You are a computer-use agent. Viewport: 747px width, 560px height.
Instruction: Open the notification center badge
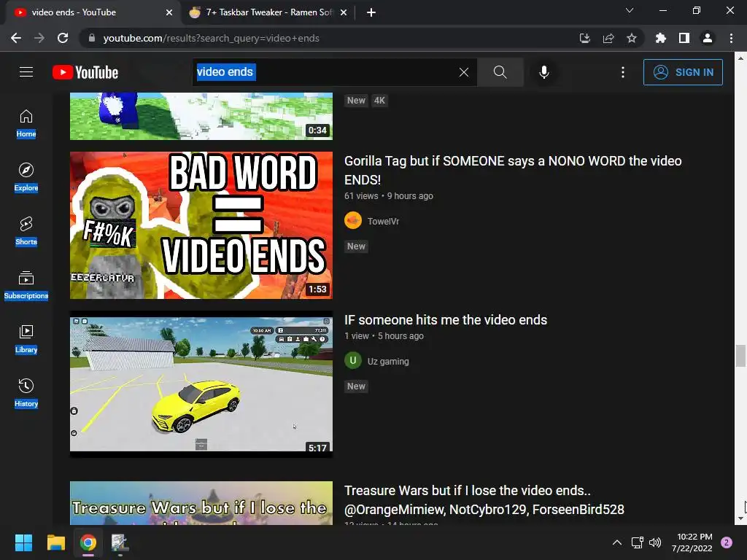[727, 542]
